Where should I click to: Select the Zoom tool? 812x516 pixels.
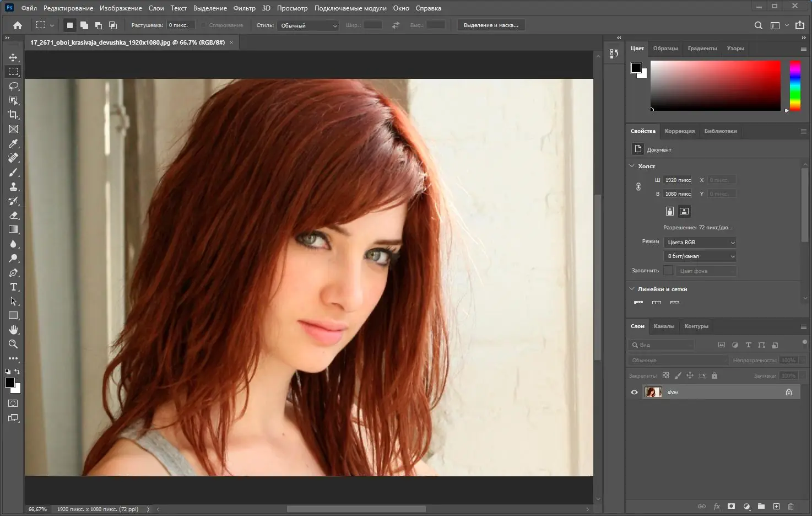click(13, 344)
